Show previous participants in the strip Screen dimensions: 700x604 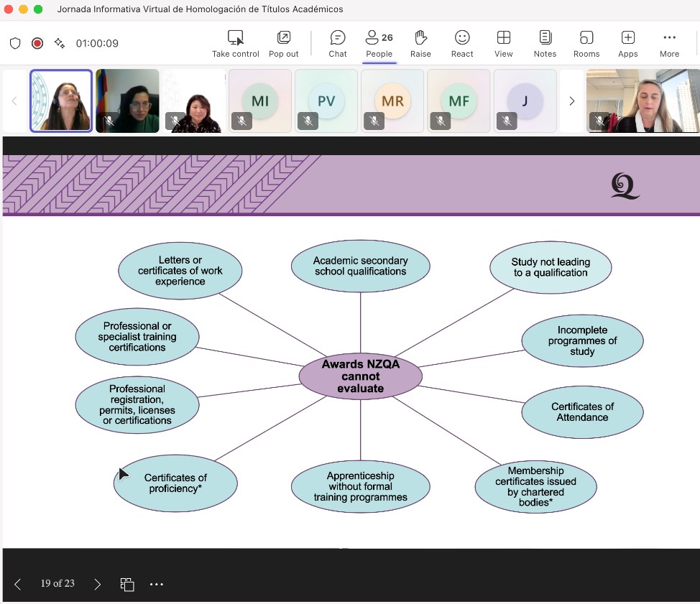point(14,101)
